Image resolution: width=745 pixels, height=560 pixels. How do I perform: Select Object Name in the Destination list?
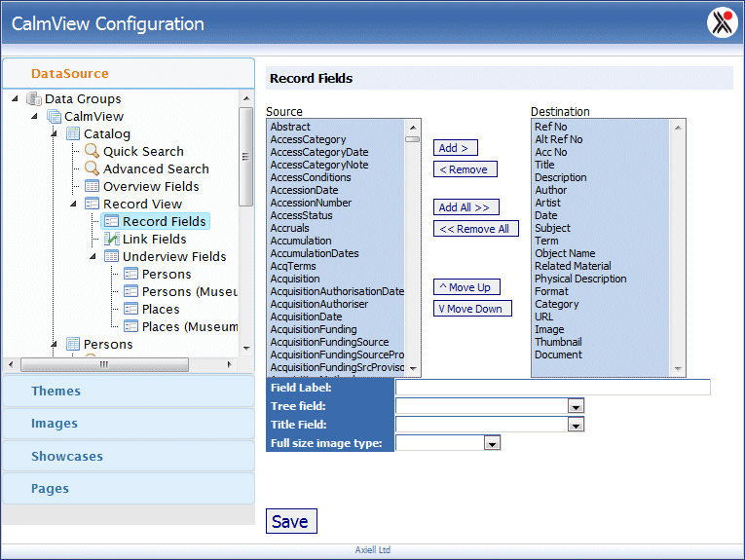(565, 253)
